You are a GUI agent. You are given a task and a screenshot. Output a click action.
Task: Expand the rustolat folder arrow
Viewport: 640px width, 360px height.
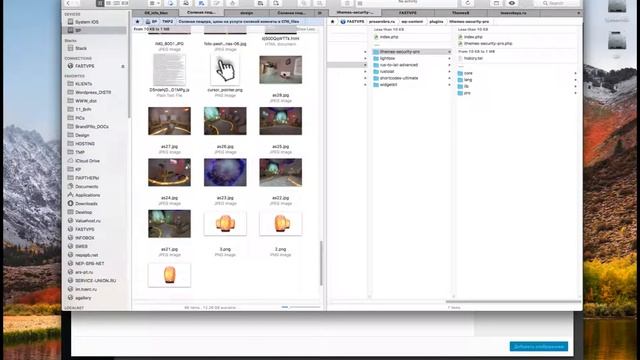tap(449, 71)
